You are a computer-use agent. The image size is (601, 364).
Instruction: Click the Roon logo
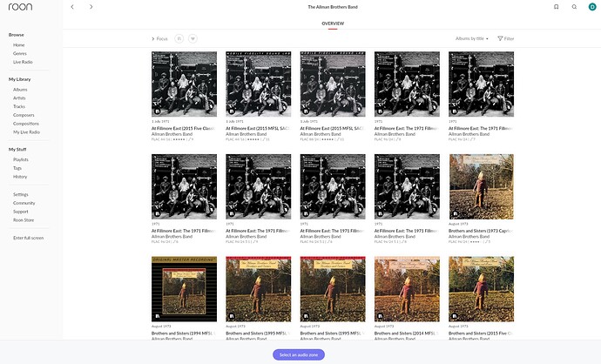click(x=20, y=7)
